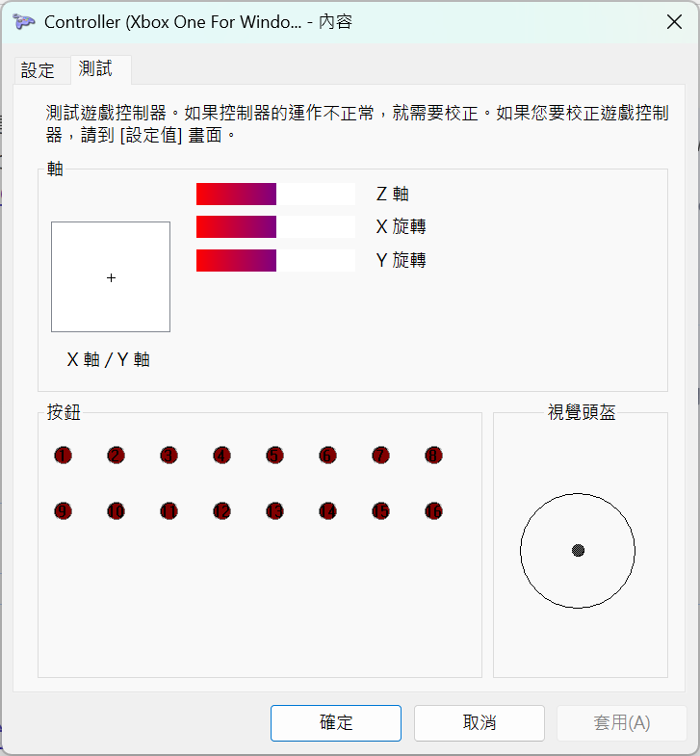Click the X 旋轉 rotation bar
The width and height of the screenshot is (700, 756).
tap(275, 227)
